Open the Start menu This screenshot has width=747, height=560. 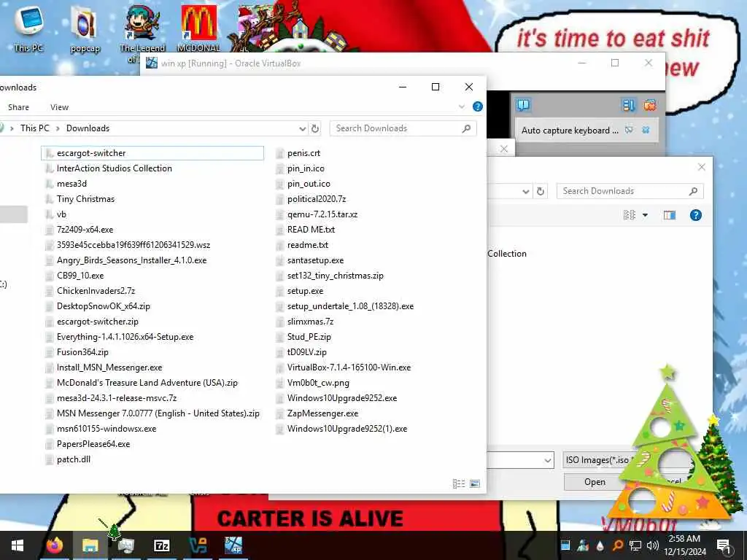pos(18,545)
